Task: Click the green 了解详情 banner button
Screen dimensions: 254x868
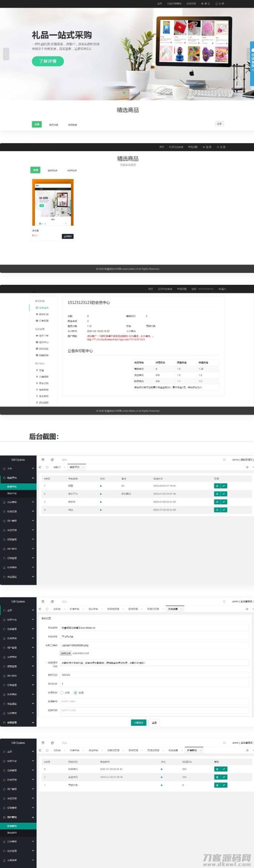Action: [48, 61]
